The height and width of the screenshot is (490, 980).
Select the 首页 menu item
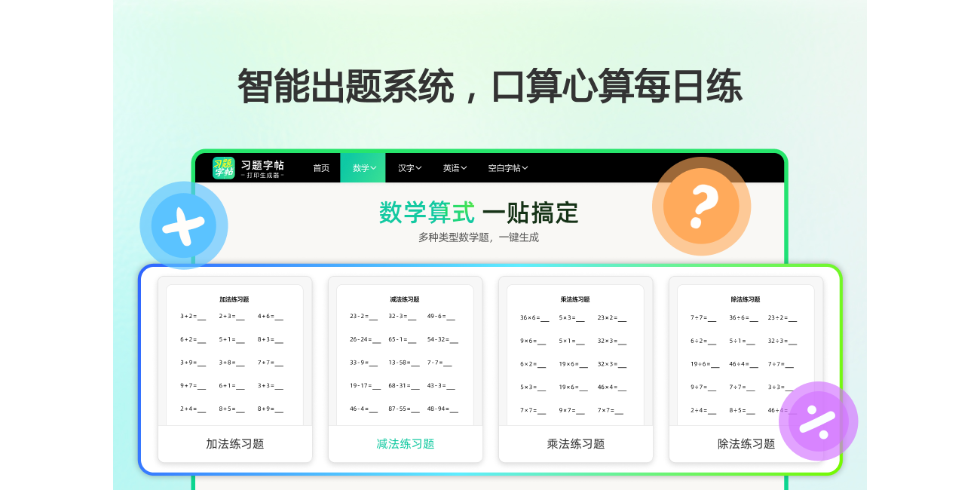(320, 167)
